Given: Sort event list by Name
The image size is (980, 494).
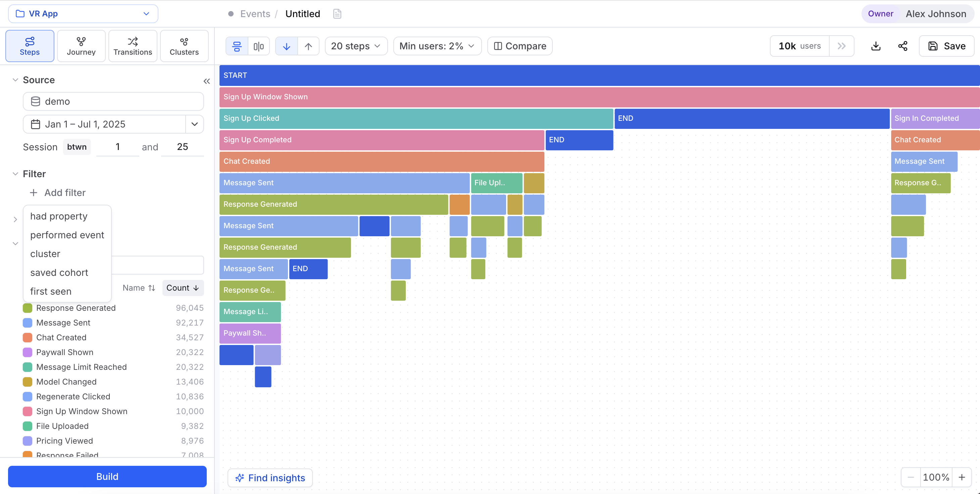Looking at the screenshot, I should point(139,288).
